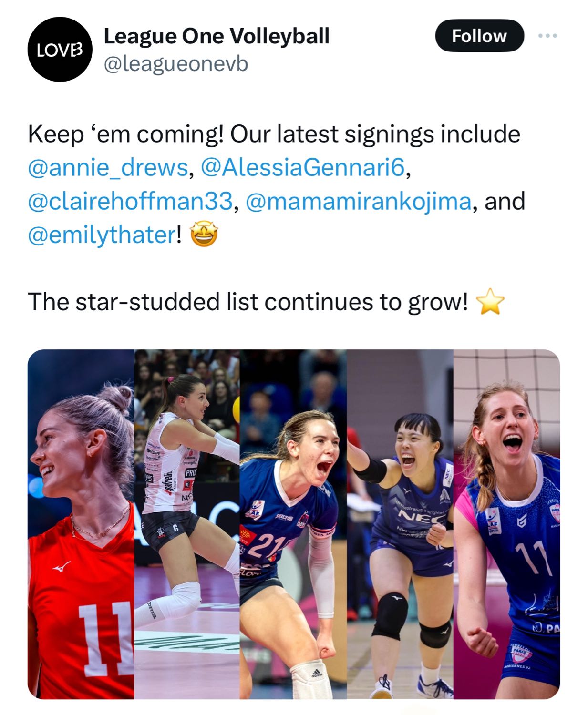View photo of player in white number 6 kit
Image resolution: width=588 pixels, height=715 pixels.
pyautogui.click(x=187, y=524)
